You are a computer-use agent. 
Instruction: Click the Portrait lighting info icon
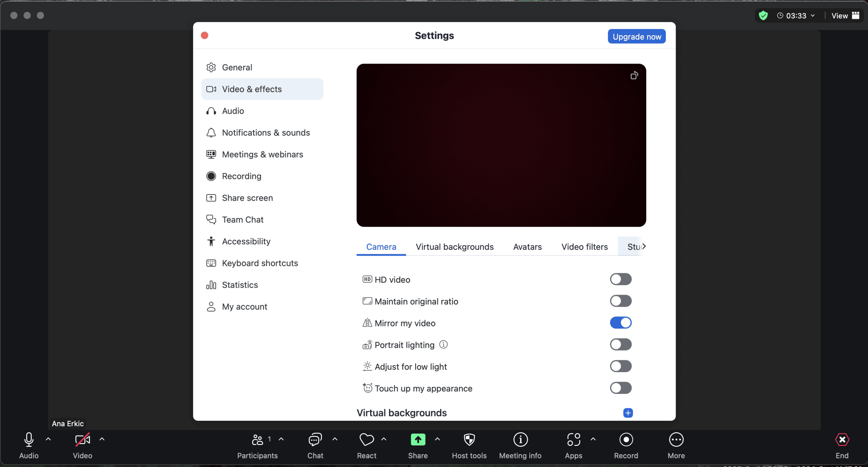tap(443, 344)
